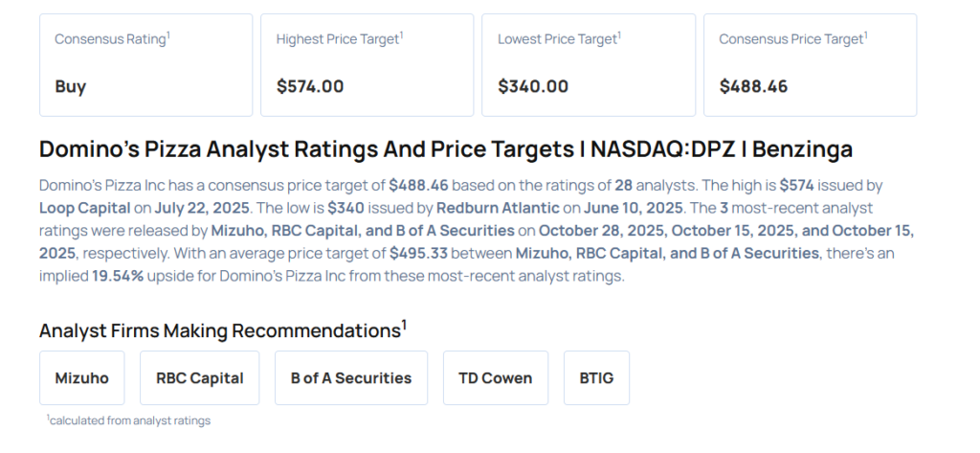This screenshot has height=453, width=980.
Task: Click the $574.00 highest target value
Action: coord(309,86)
